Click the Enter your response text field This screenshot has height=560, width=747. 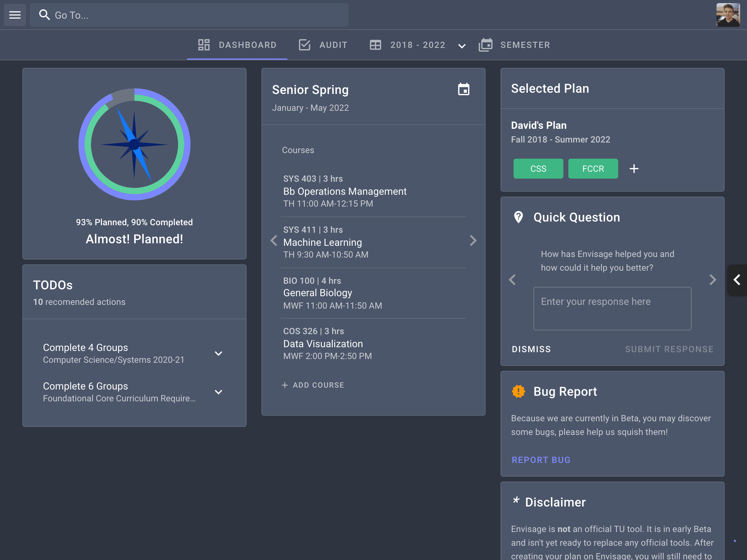tap(612, 309)
